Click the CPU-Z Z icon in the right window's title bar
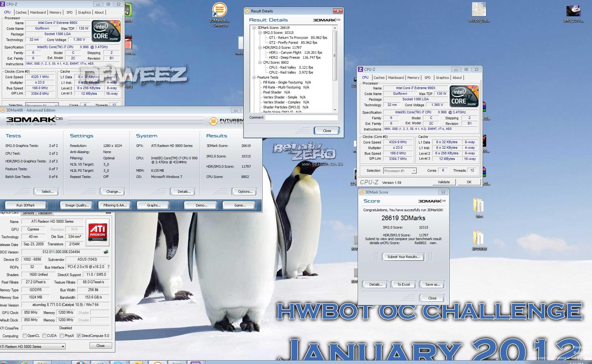 pos(360,69)
